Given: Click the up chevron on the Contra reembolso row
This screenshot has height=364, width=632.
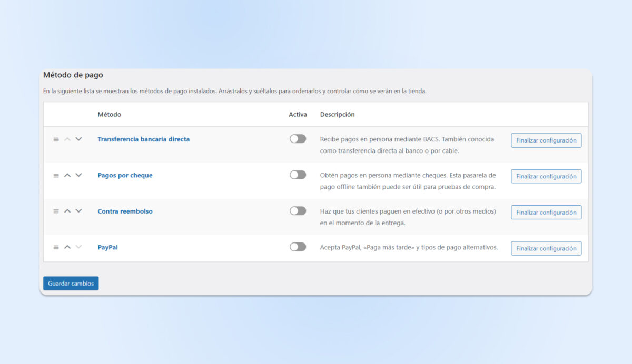Looking at the screenshot, I should point(67,210).
